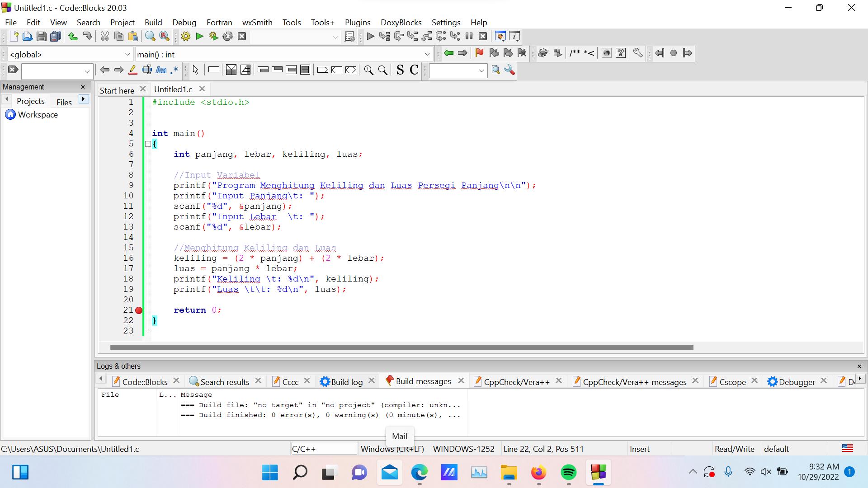Click the Find magnifier icon
Screen dimensions: 868x488
[x=151, y=37]
